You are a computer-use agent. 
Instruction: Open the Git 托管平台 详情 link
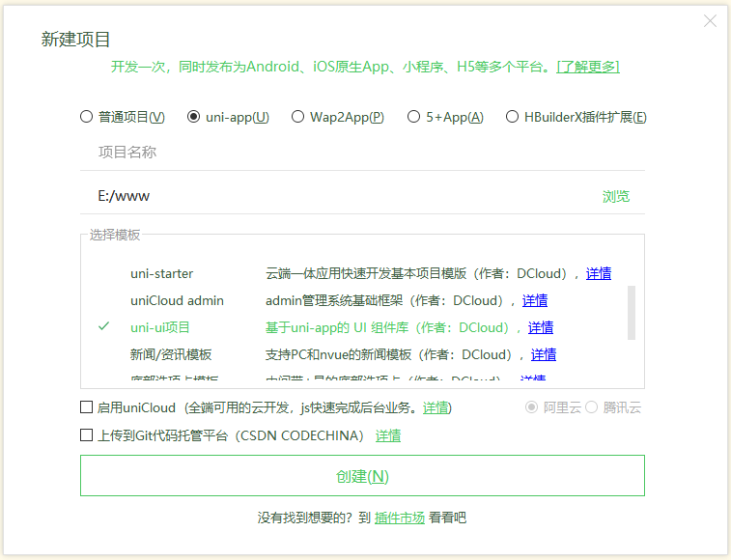(388, 435)
